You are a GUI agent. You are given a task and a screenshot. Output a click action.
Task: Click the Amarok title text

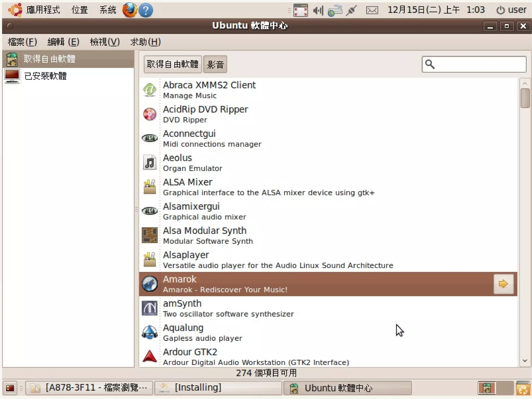tap(179, 279)
